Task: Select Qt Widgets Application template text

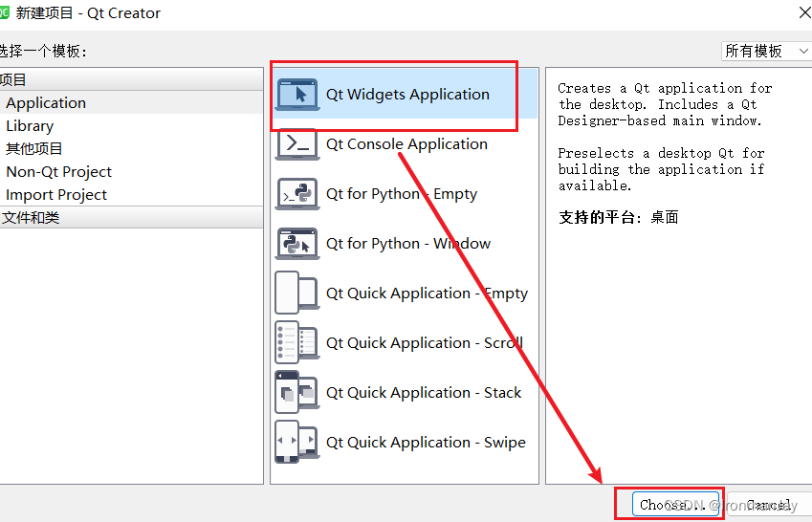Action: (407, 95)
